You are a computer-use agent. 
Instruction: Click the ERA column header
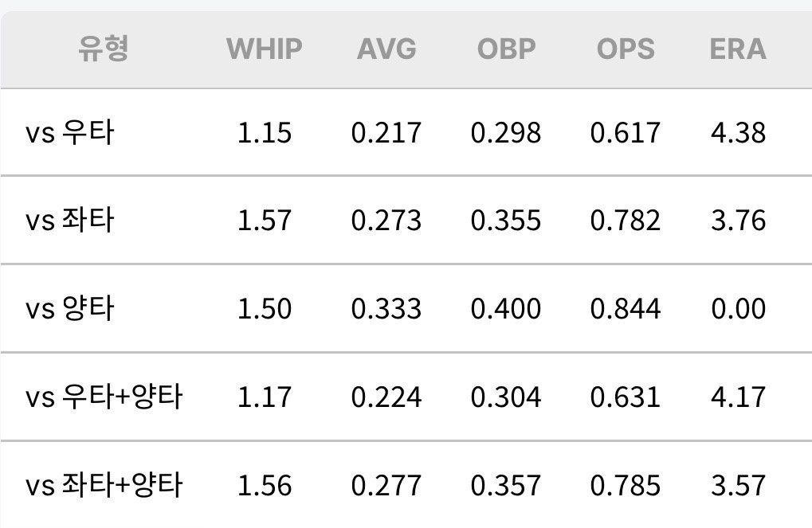(738, 49)
